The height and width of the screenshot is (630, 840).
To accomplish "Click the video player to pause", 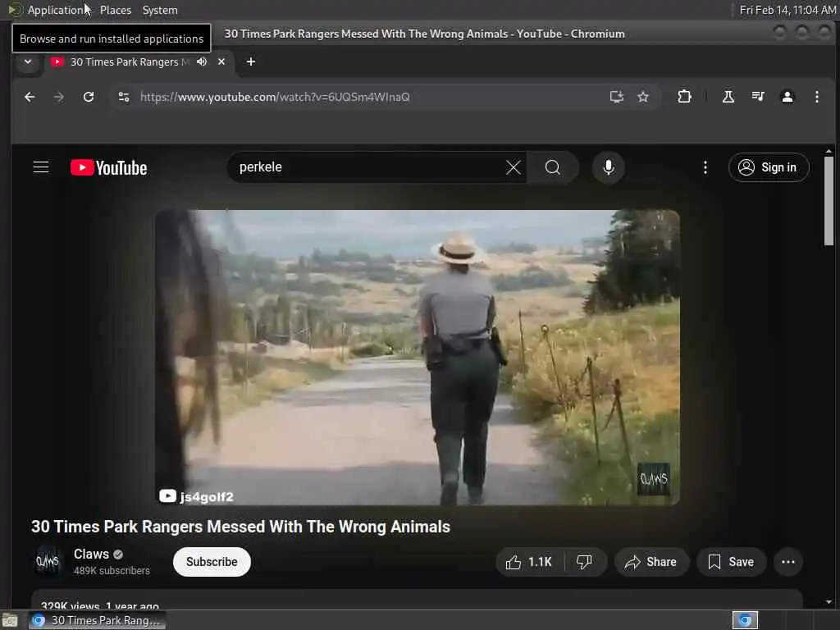I will pyautogui.click(x=418, y=358).
